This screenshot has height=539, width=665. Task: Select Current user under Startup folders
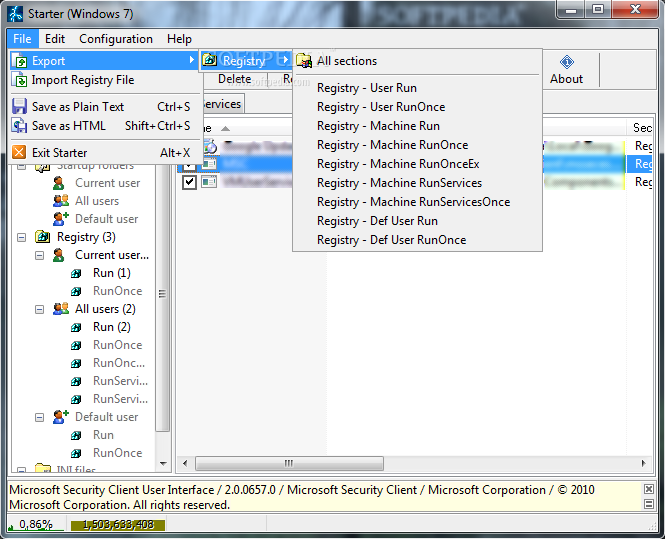[x=107, y=183]
